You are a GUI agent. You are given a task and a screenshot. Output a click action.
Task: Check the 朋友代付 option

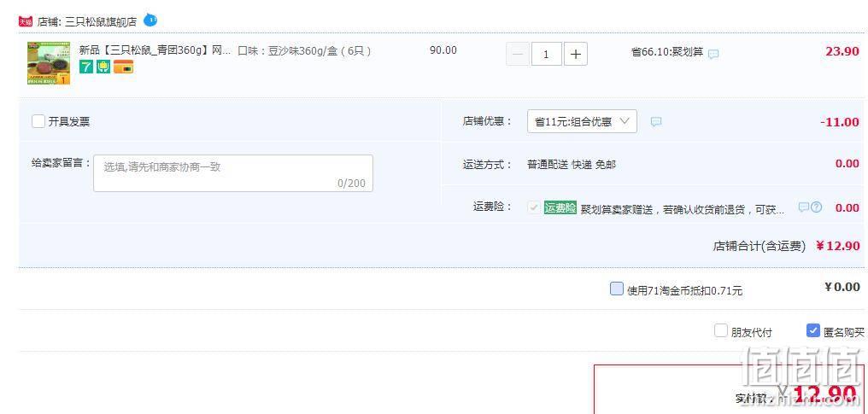click(x=721, y=330)
